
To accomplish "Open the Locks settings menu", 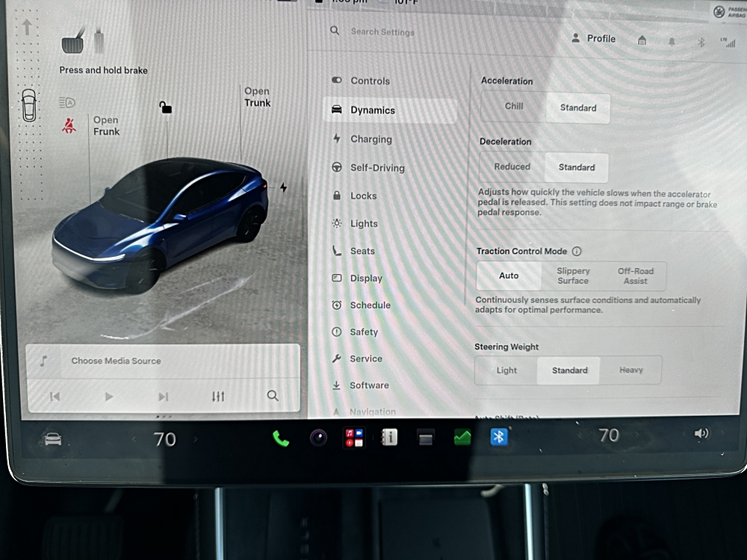I will (354, 196).
